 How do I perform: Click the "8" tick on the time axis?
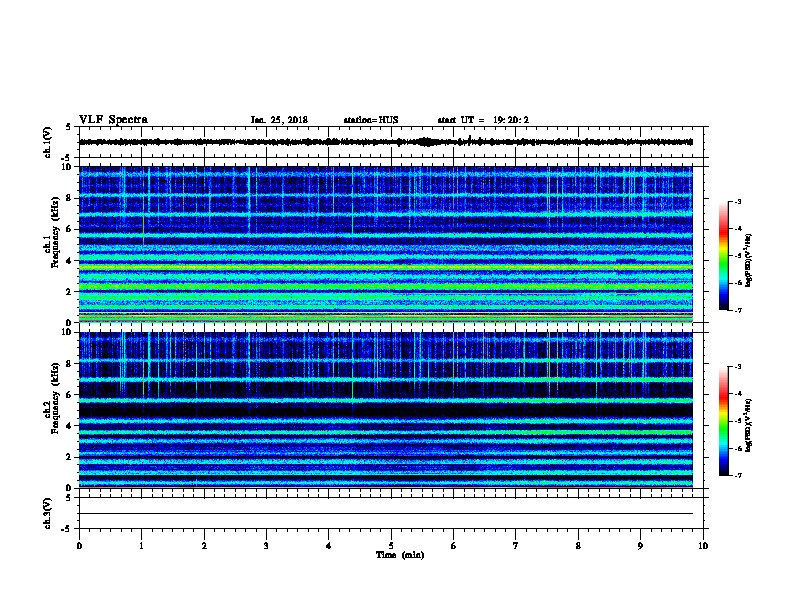pos(578,546)
